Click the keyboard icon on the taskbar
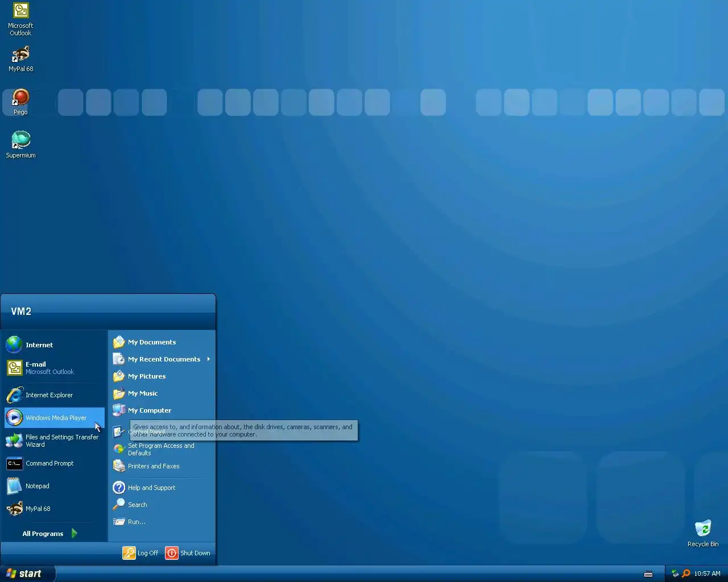728x582 pixels. [x=648, y=574]
